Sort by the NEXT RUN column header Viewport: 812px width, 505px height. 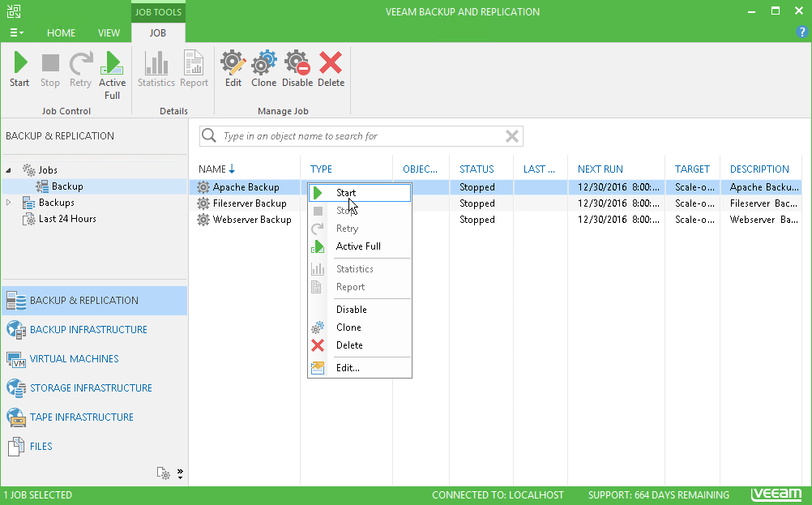coord(600,169)
